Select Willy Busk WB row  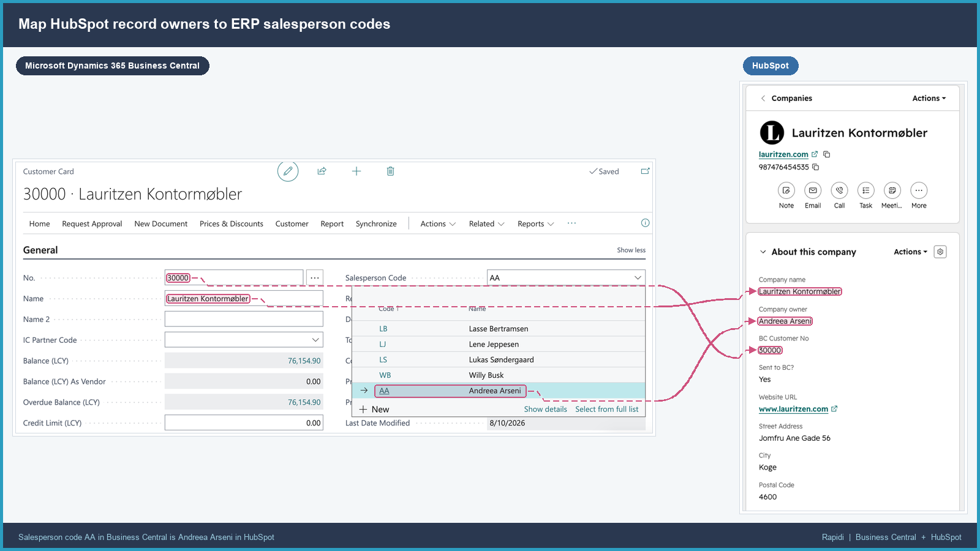(499, 375)
